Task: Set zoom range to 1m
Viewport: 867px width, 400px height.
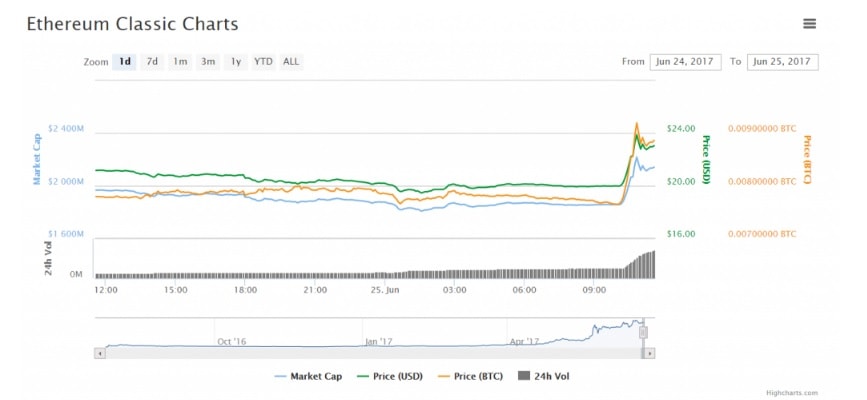Action: click(x=180, y=62)
